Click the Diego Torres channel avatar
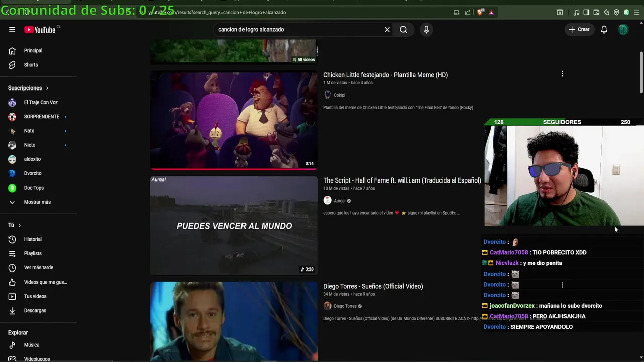The height and width of the screenshot is (362, 644). click(x=328, y=306)
